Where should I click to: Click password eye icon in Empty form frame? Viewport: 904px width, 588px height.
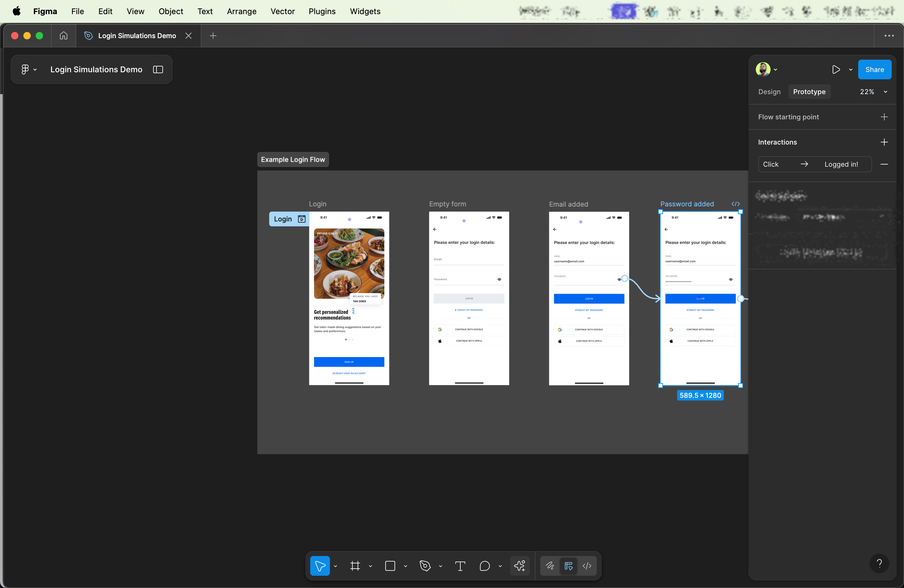pos(499,279)
